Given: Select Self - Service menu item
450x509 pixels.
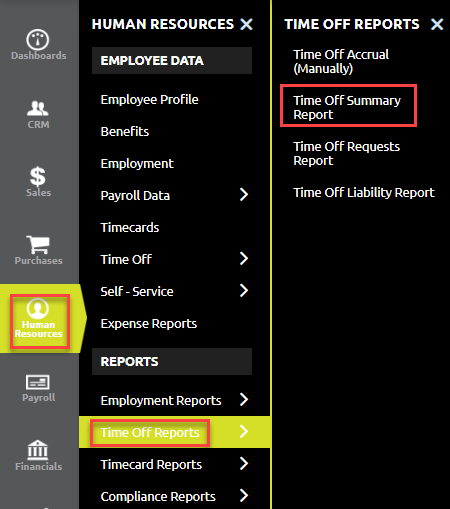Looking at the screenshot, I should pyautogui.click(x=137, y=291).
